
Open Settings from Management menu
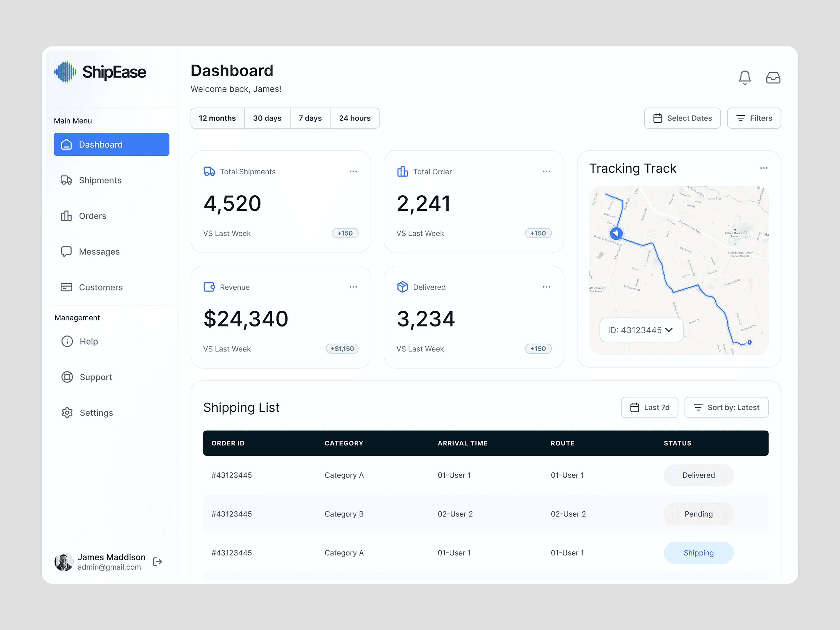pyautogui.click(x=96, y=413)
